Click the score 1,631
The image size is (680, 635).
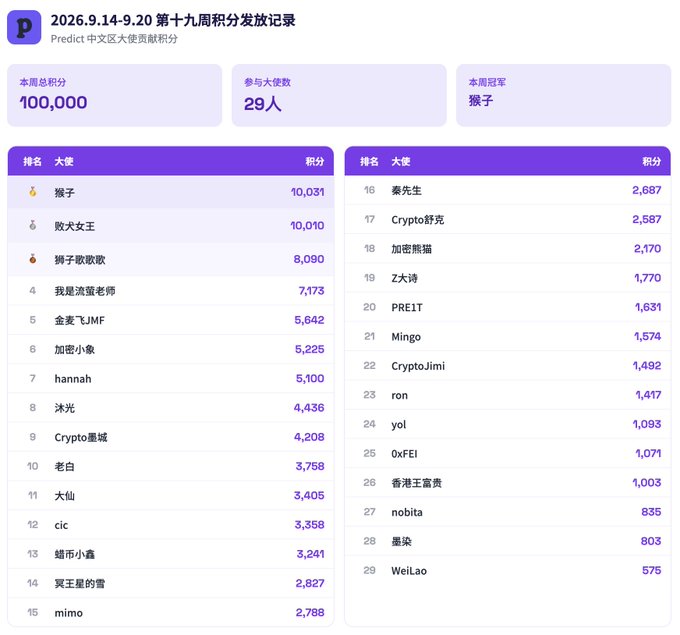tap(648, 307)
